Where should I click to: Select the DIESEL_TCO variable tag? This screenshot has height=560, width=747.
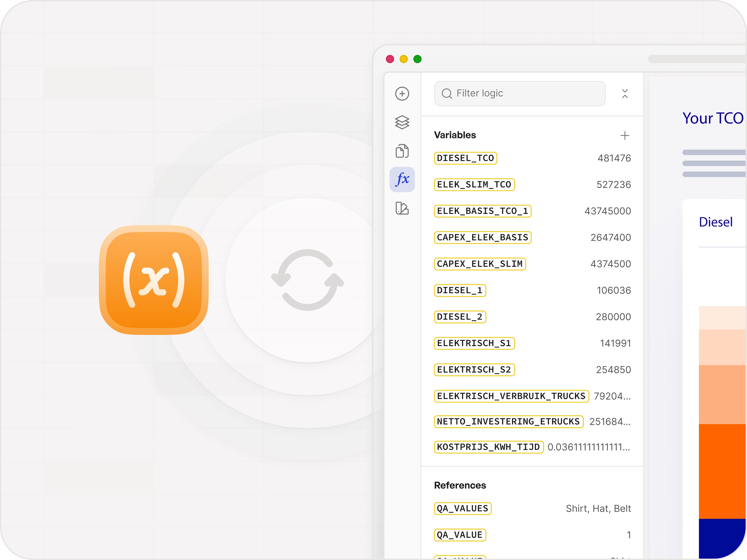click(465, 158)
